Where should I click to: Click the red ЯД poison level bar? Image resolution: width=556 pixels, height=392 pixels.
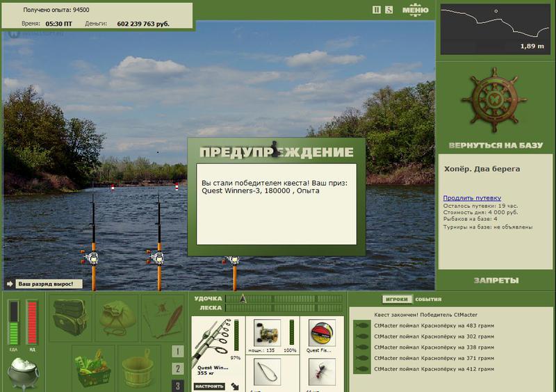point(32,322)
